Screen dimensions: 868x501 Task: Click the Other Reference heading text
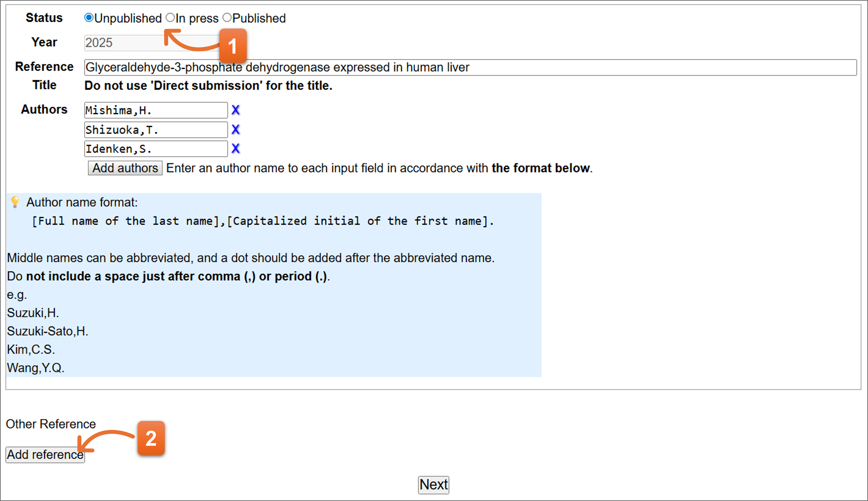tap(51, 424)
